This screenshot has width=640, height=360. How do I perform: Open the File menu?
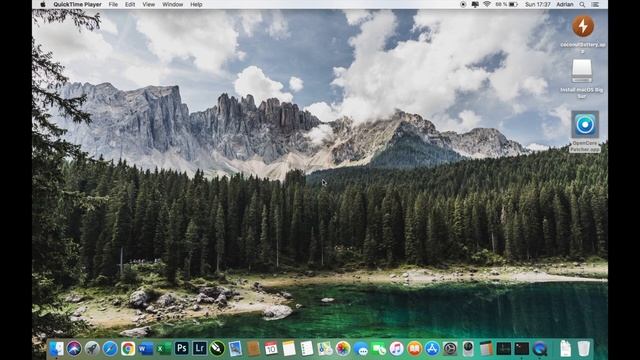(113, 4)
